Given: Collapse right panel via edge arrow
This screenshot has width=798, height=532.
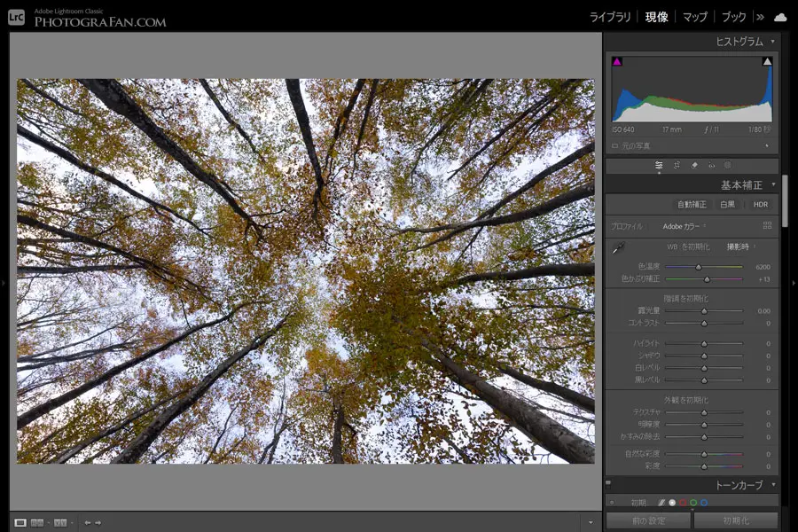Looking at the screenshot, I should (x=794, y=283).
